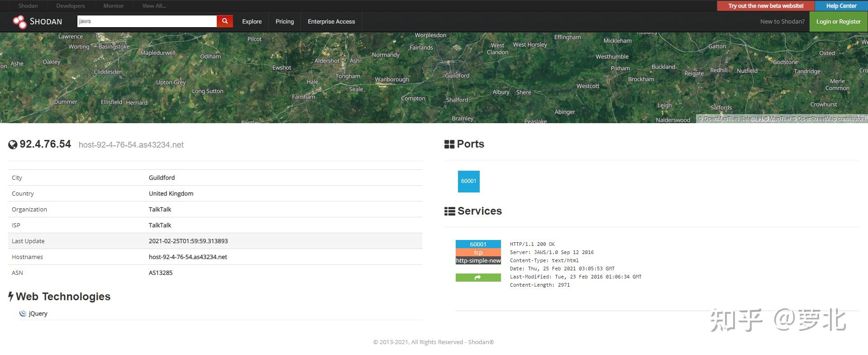Click the OpenMapTiles Satellite attribution link
The height and width of the screenshot is (355, 868).
point(730,119)
